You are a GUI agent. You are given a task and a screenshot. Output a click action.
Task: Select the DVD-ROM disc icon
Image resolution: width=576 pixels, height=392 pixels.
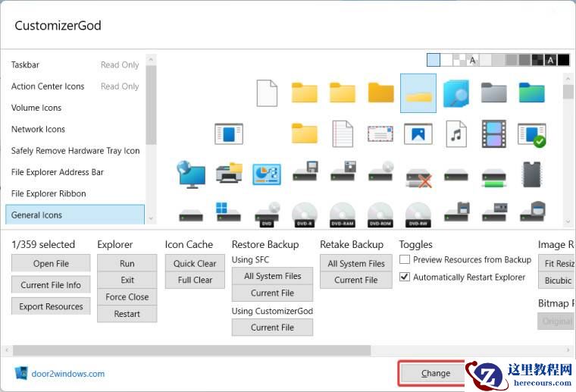(x=380, y=215)
